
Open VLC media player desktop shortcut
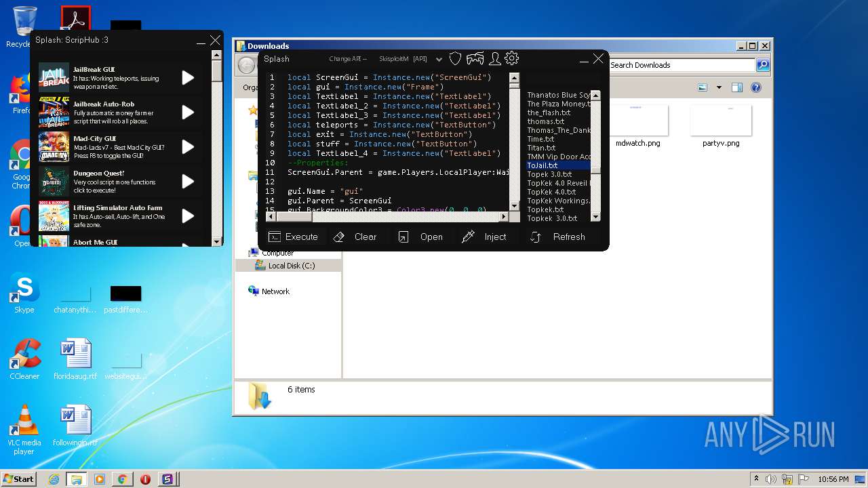[x=24, y=430]
